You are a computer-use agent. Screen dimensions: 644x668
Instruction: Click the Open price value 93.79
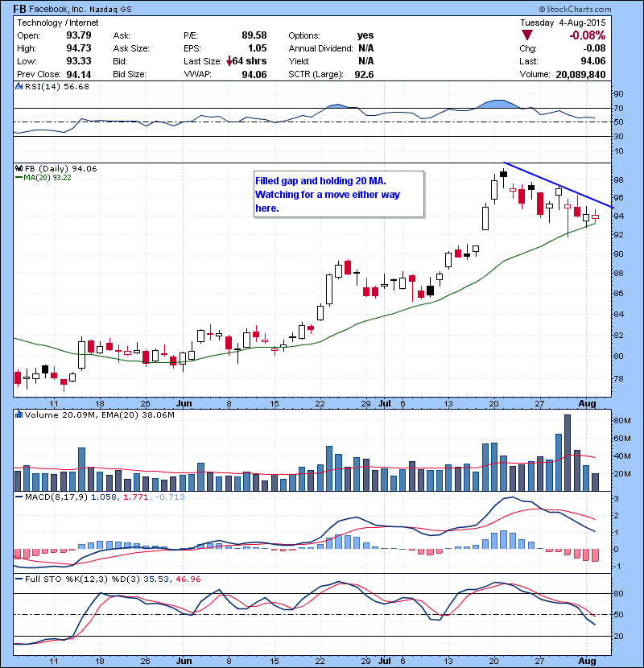(x=79, y=35)
